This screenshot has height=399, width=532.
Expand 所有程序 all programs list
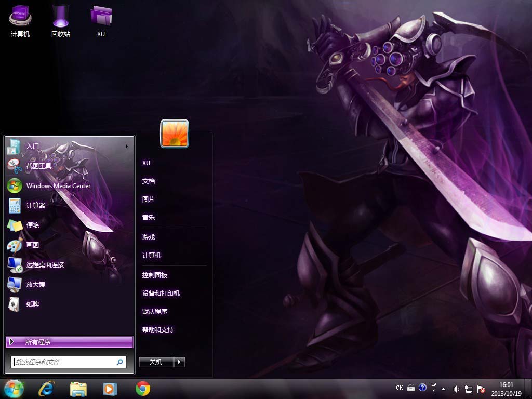click(x=69, y=342)
